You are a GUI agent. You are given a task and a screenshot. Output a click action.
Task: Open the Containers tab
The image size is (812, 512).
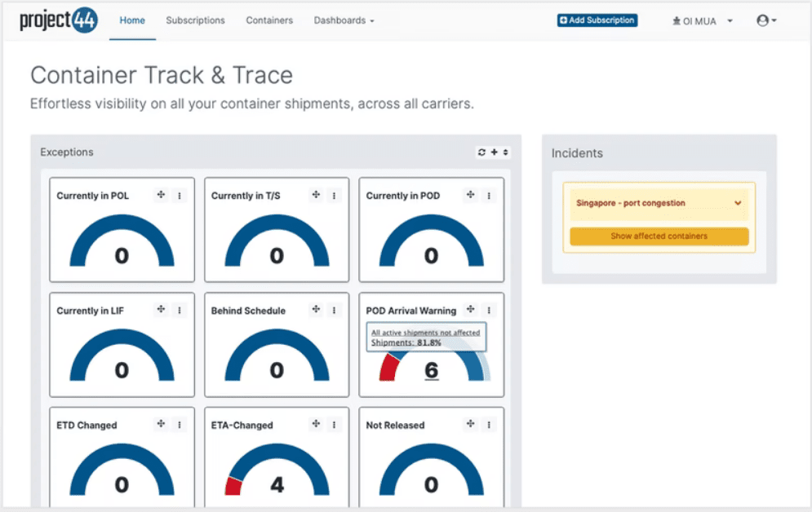coord(269,20)
